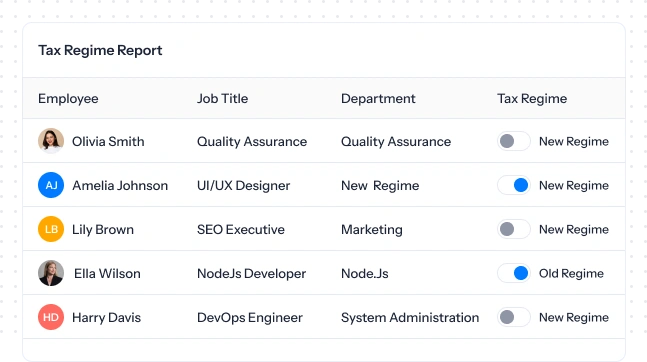Click Ella Wilson's profile photo
Image resolution: width=647 pixels, height=362 pixels.
pos(51,273)
